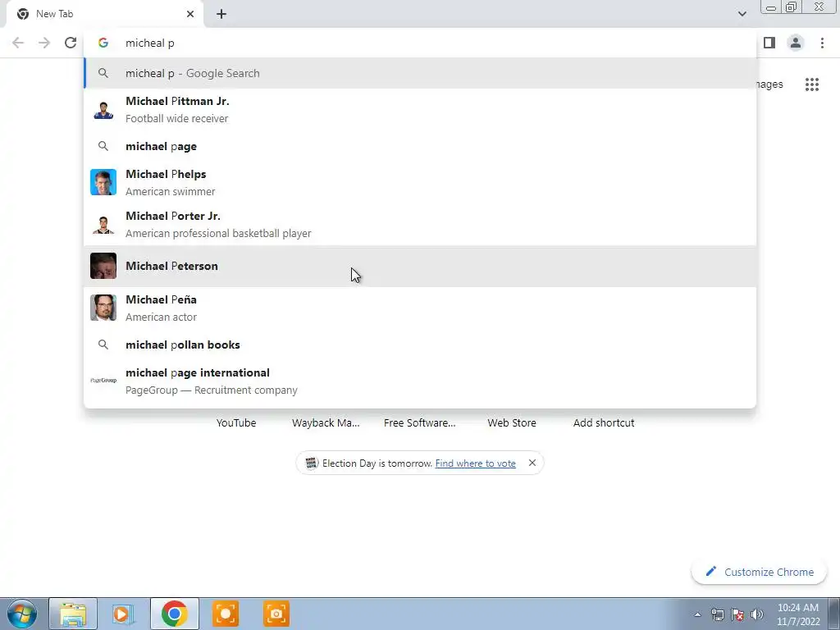
Task: Click the clock showing 10:24 AM
Action: 798,608
